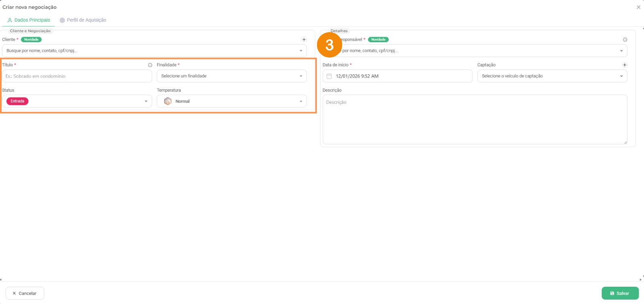This screenshot has width=644, height=304.
Task: Click the Salvar button
Action: click(620, 293)
